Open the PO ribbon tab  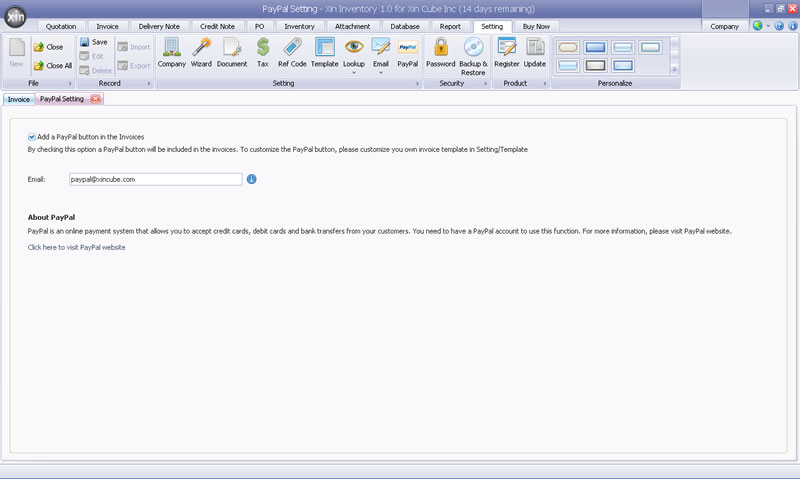coord(259,27)
